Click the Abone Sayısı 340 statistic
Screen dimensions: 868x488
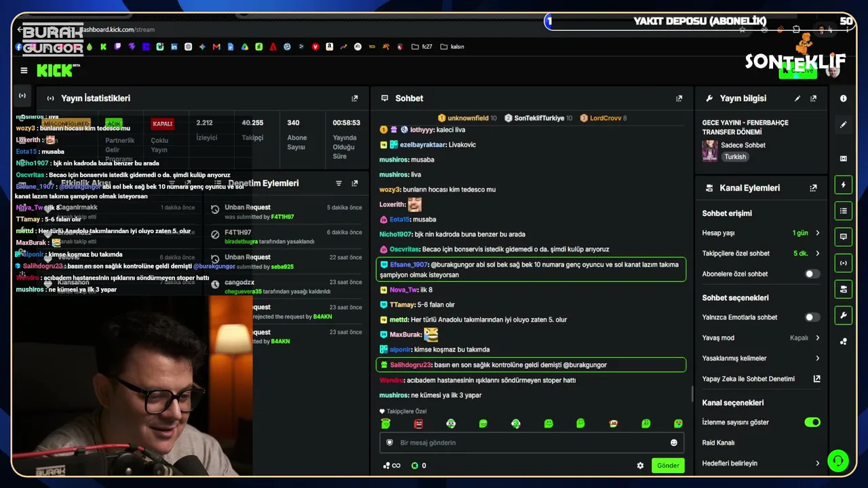coord(297,136)
